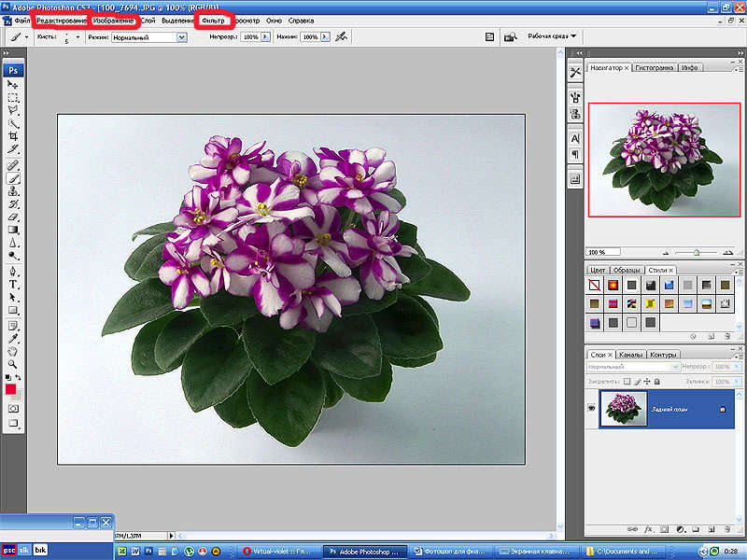Expand the Рабочая среда workspace dropdown

(552, 36)
